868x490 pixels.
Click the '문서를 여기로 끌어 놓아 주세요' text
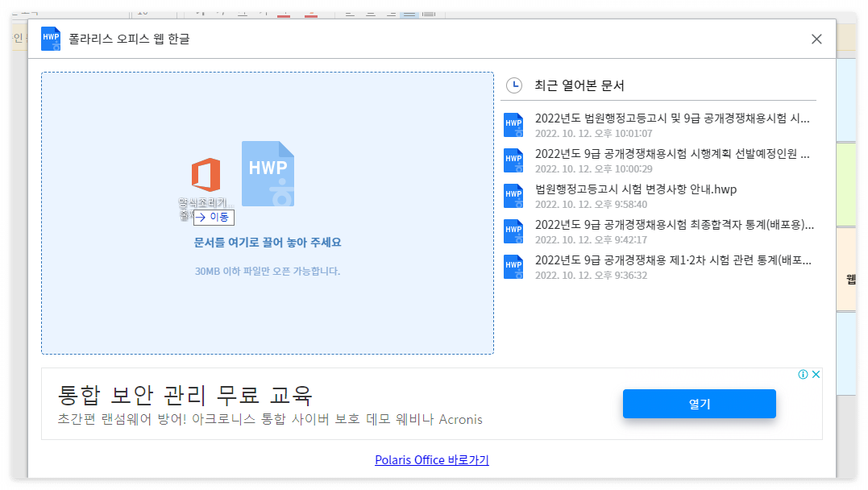click(x=268, y=243)
